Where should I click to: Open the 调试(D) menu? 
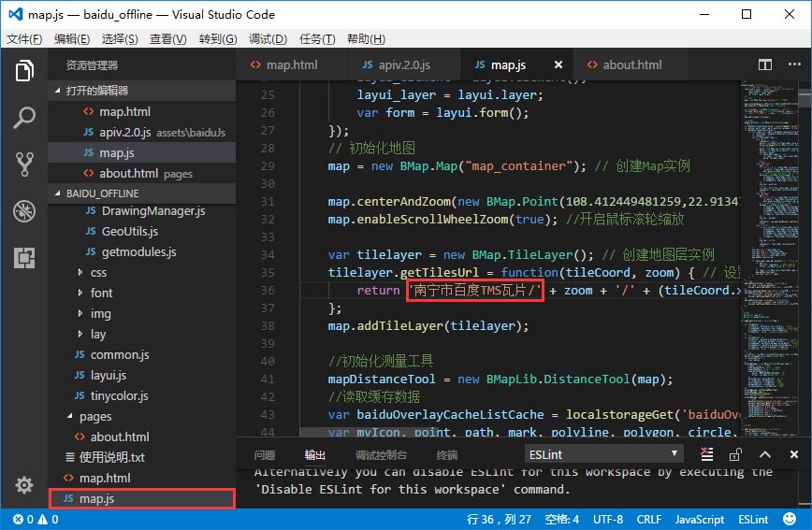pyautogui.click(x=268, y=39)
